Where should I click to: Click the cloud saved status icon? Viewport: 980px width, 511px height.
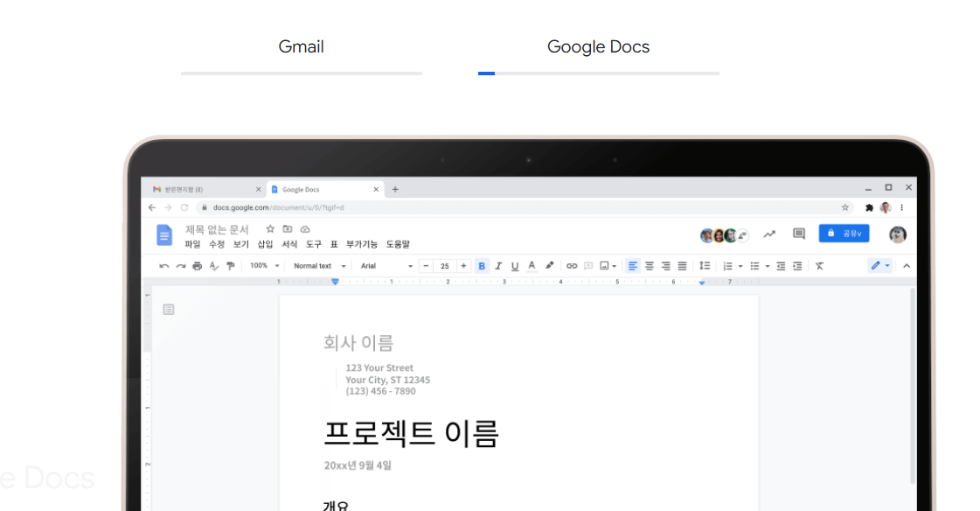click(305, 229)
